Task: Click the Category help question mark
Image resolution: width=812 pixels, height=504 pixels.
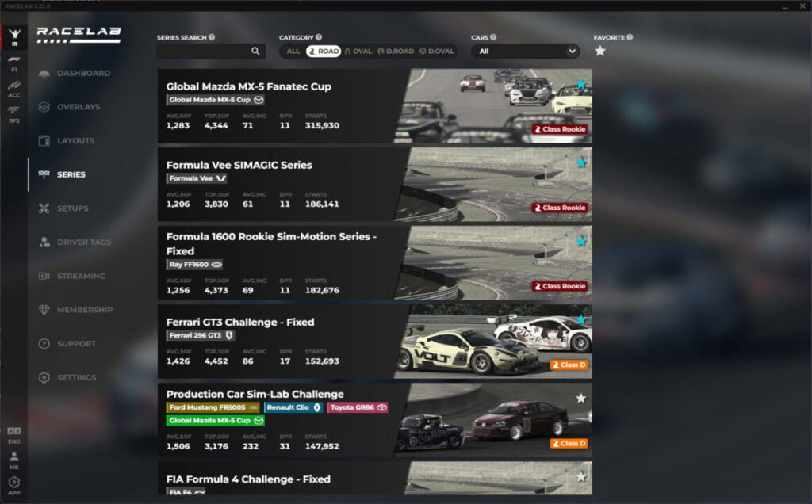Action: [x=319, y=37]
